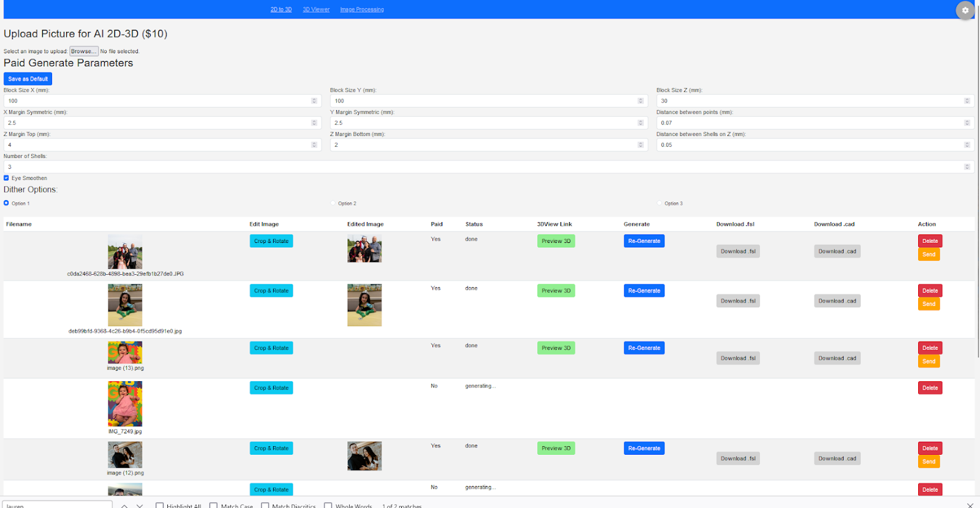Close the find bar
Viewport: 980px width, 508px height.
tap(970, 505)
